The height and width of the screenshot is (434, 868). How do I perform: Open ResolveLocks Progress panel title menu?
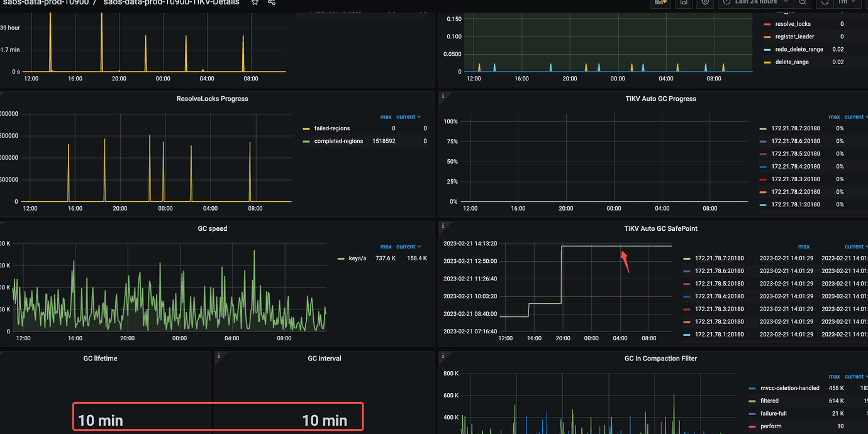pos(212,99)
